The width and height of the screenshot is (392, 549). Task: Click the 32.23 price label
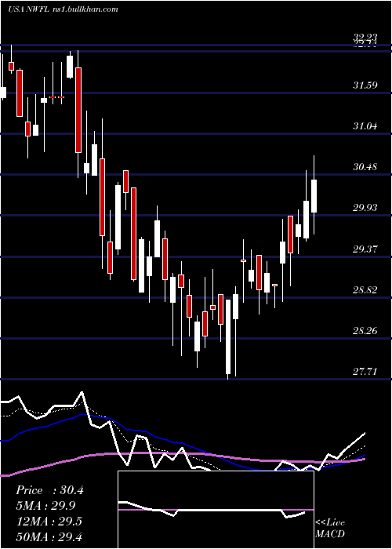click(x=365, y=38)
